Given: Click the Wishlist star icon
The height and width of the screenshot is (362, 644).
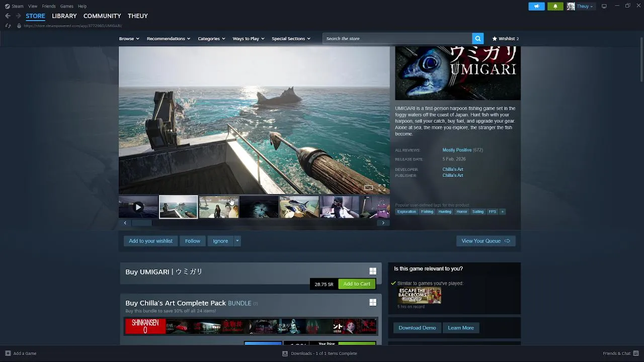Looking at the screenshot, I should 495,39.
